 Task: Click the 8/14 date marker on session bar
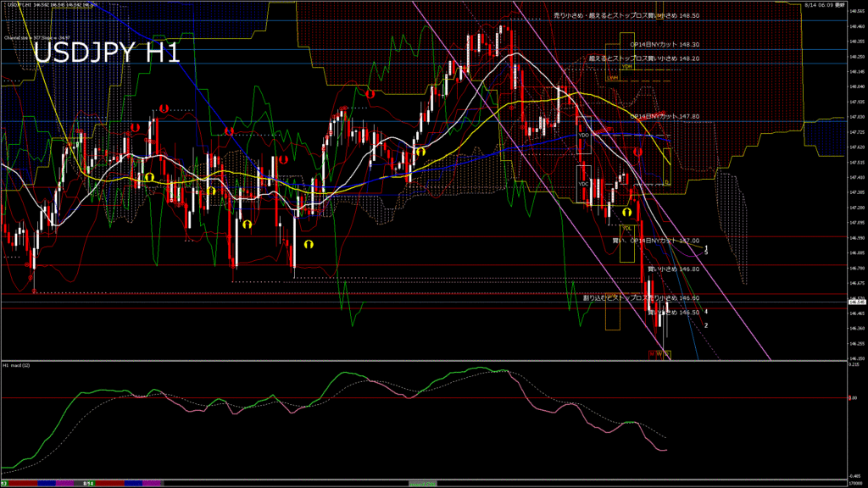pos(87,484)
